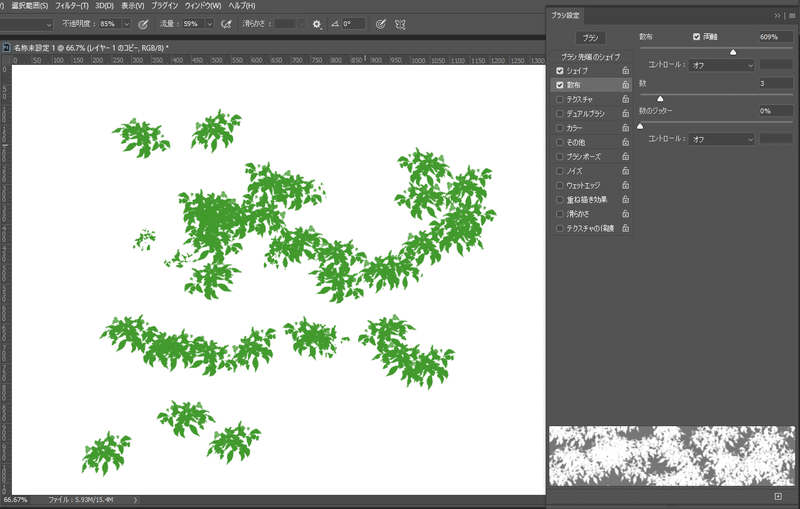Screen dimensions: 800x509
Task: Click the lock icon for その他
Action: 626,142
